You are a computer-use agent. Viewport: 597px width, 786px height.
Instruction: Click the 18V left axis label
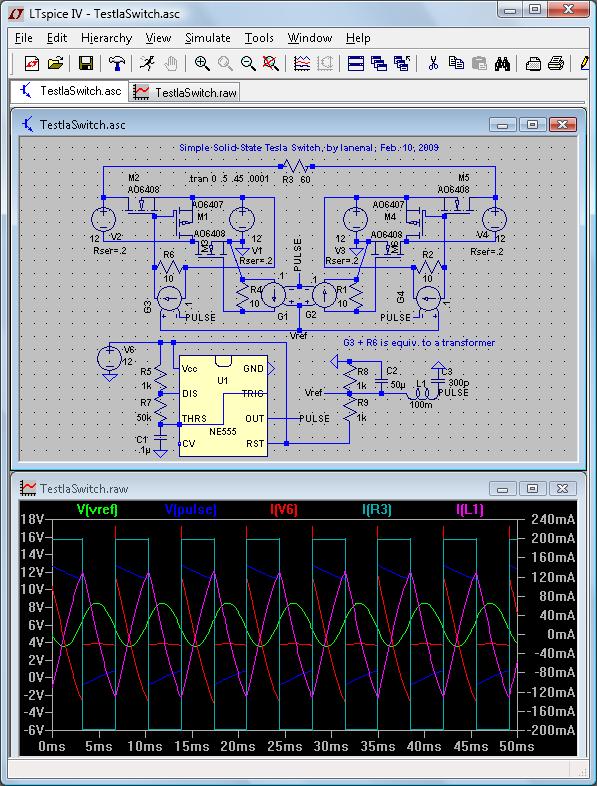tap(32, 519)
